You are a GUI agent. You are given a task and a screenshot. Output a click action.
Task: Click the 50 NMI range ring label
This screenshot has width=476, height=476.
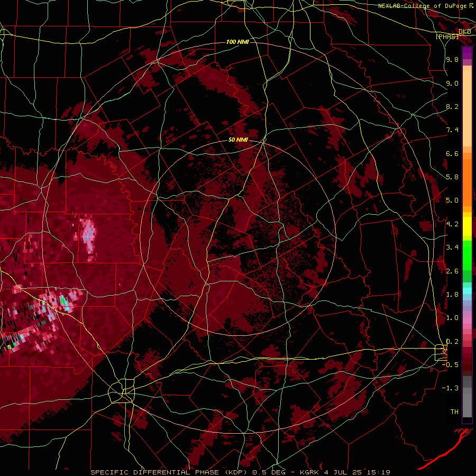(x=239, y=140)
